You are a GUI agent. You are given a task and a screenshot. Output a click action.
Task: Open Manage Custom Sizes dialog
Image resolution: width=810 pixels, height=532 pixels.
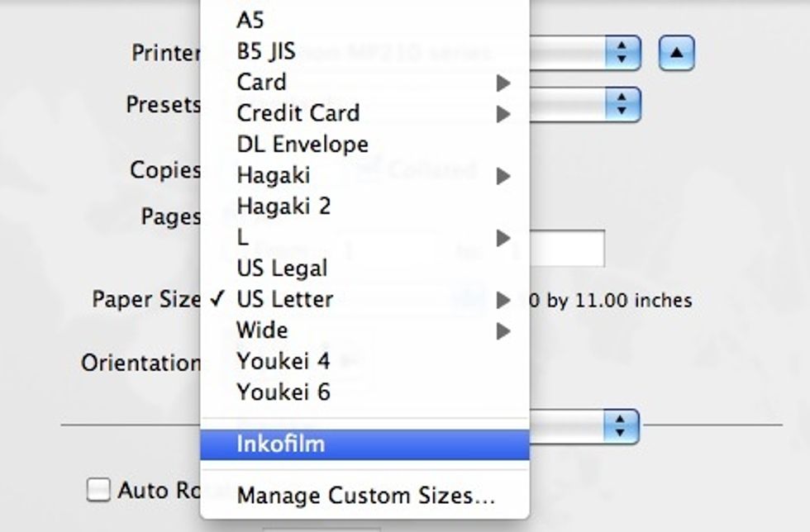coord(365,496)
